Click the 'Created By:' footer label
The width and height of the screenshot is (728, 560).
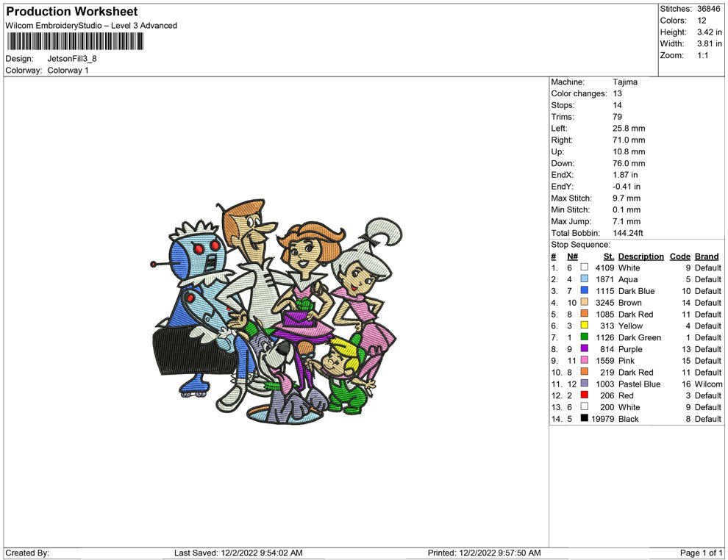coord(27,553)
